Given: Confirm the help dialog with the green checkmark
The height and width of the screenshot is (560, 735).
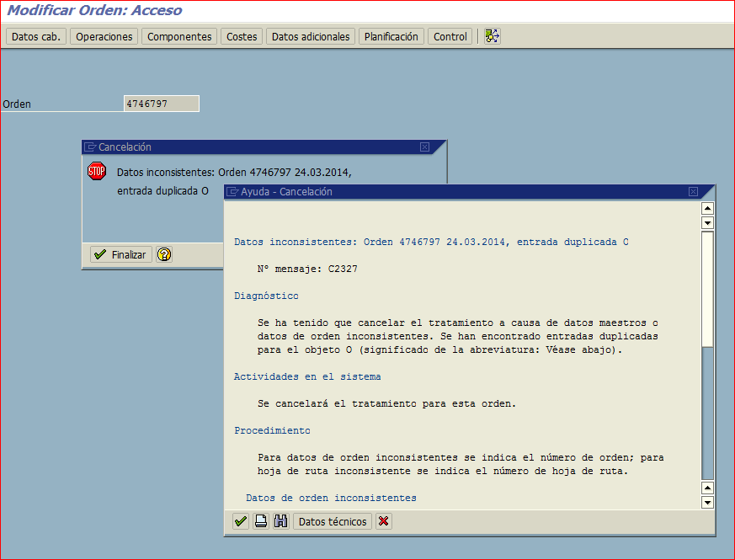Looking at the screenshot, I should (239, 521).
